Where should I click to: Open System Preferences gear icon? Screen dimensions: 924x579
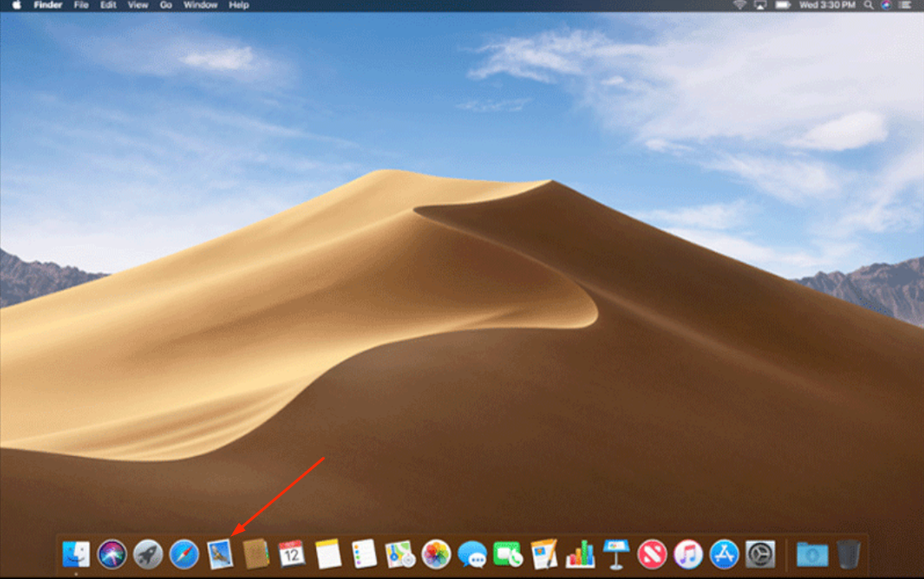[760, 555]
